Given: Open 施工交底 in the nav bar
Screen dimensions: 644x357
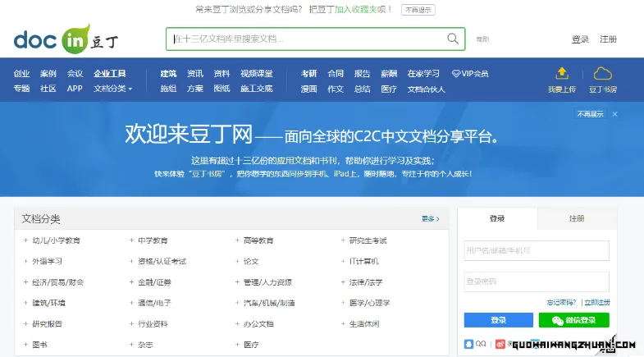Looking at the screenshot, I should pos(257,89).
